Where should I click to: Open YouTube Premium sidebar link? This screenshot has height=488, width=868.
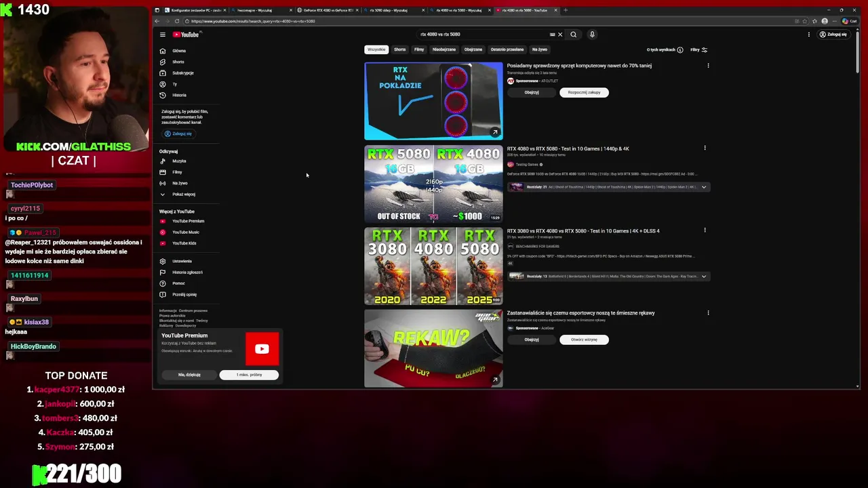point(183,221)
